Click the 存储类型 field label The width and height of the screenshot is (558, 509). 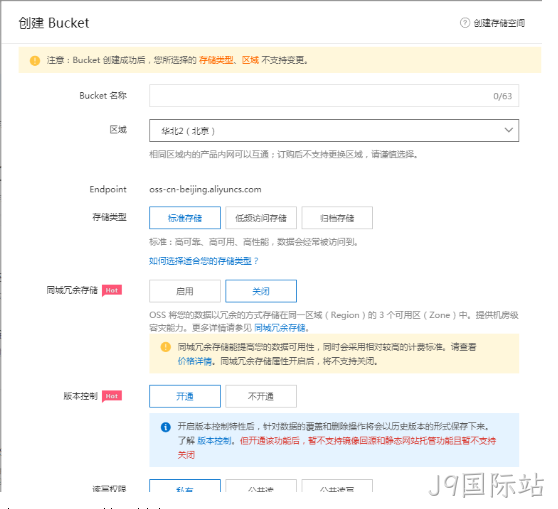(x=109, y=217)
